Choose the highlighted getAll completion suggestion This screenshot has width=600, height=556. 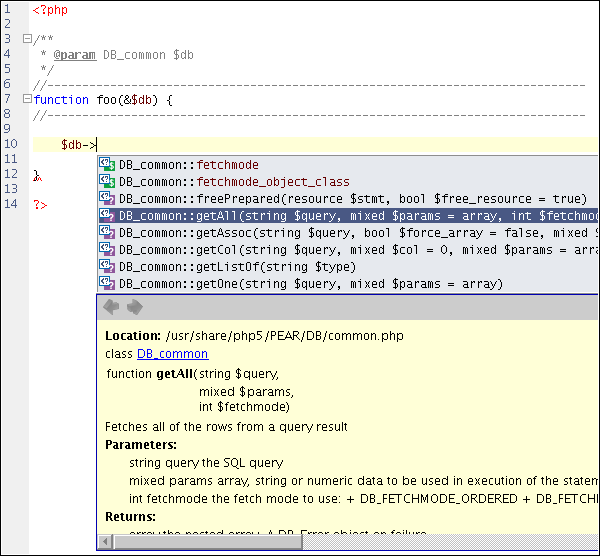pyautogui.click(x=347, y=215)
